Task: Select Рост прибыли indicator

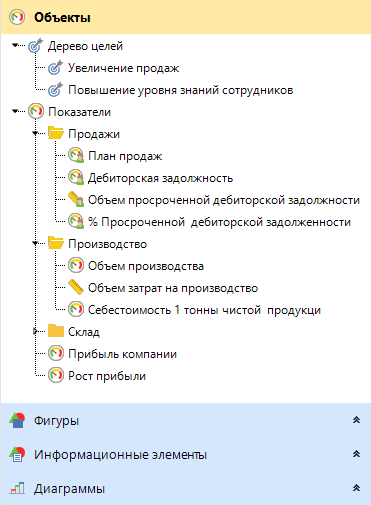Action: point(107,376)
